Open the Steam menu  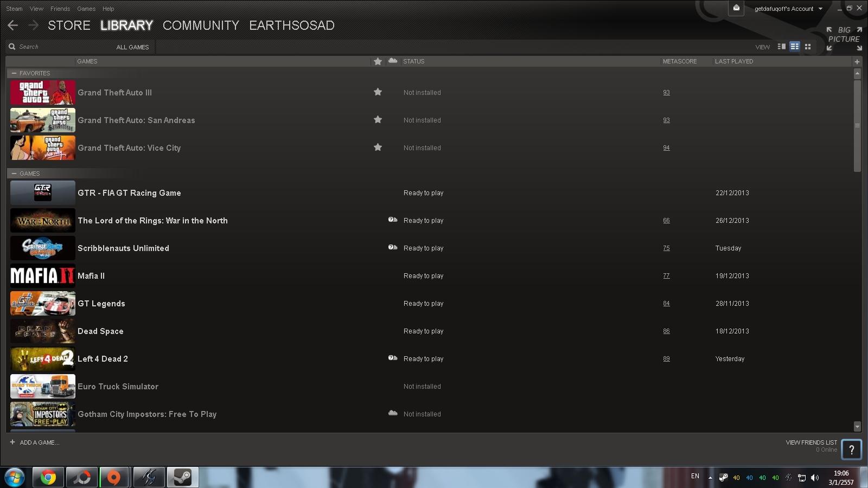14,9
